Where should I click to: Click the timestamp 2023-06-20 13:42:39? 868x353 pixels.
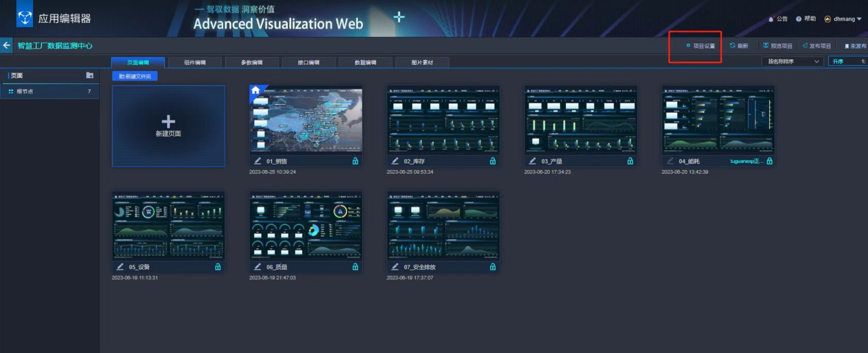[x=685, y=172]
